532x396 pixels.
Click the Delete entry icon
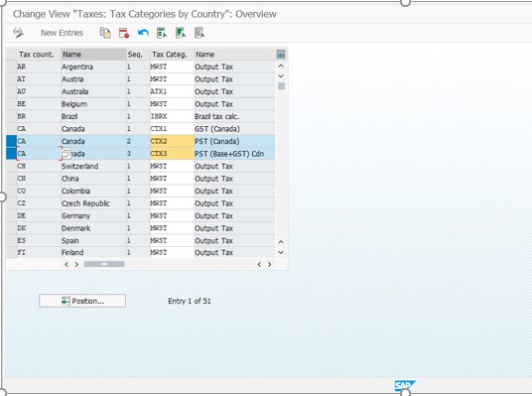pos(124,33)
